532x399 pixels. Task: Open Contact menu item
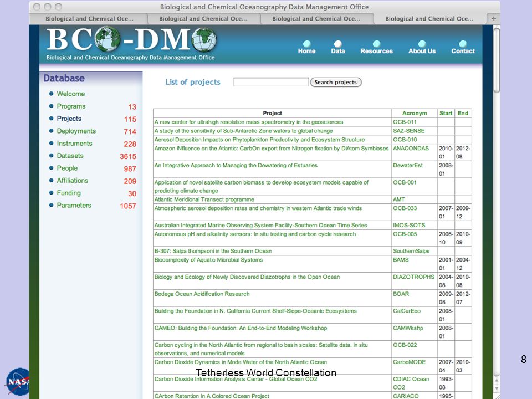pos(463,51)
